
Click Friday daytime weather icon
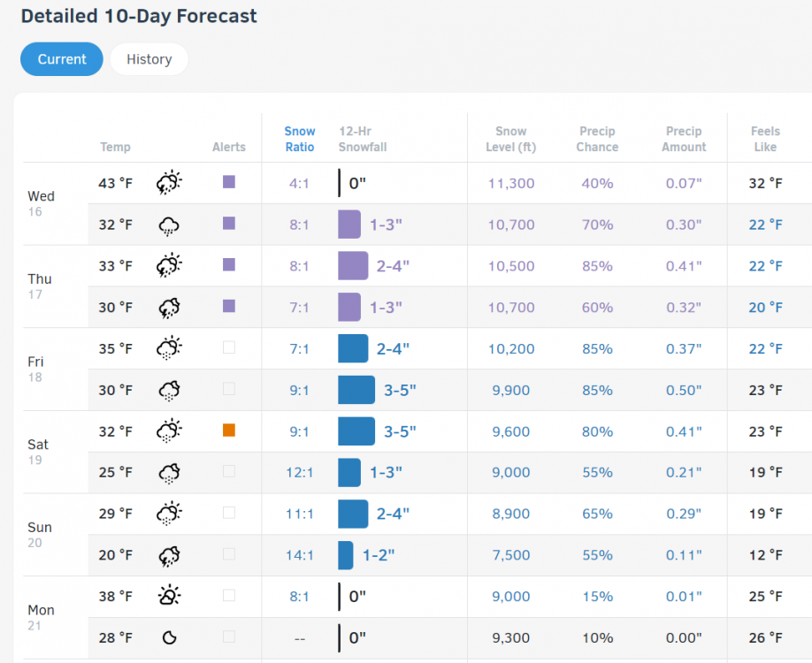(x=168, y=348)
